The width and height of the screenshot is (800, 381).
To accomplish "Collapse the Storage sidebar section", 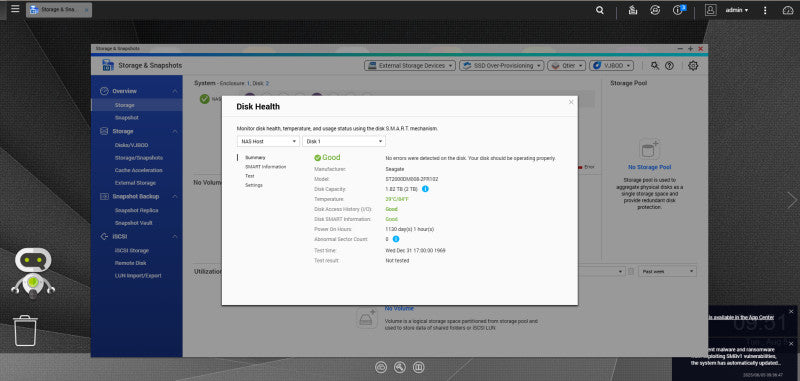I will pos(174,132).
